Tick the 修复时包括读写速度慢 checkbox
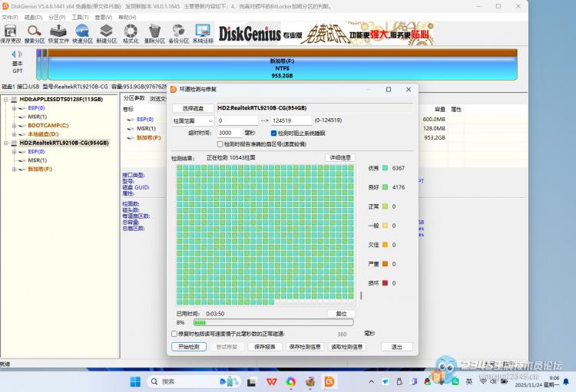576x392 pixels. coord(174,334)
